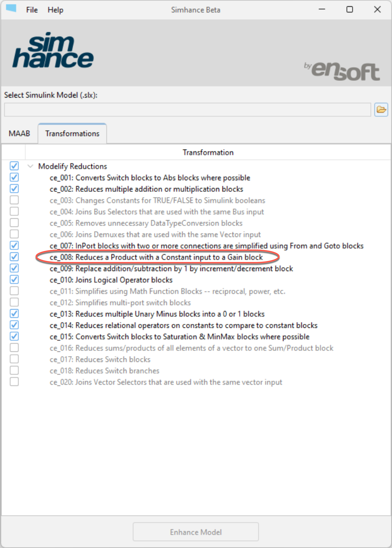The image size is (392, 548).
Task: Click the folder browse icon for model
Action: tap(381, 110)
